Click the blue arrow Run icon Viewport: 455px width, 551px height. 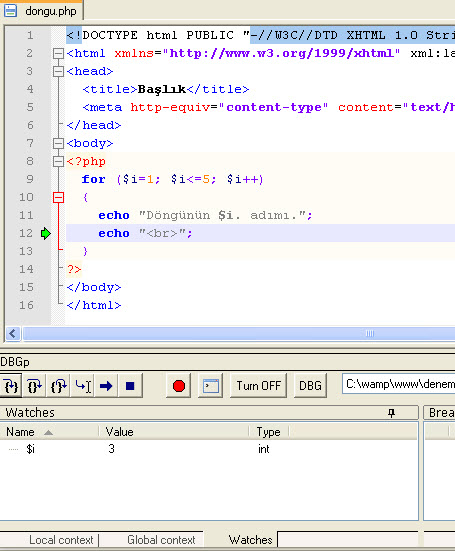tap(106, 386)
